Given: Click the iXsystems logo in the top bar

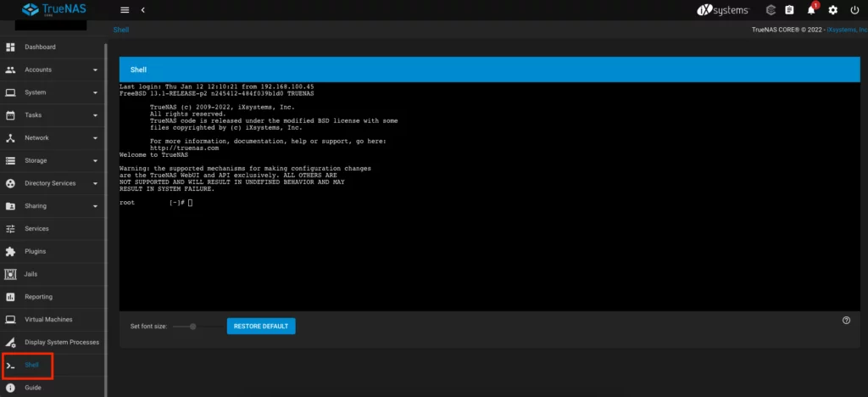Looking at the screenshot, I should tap(722, 10).
